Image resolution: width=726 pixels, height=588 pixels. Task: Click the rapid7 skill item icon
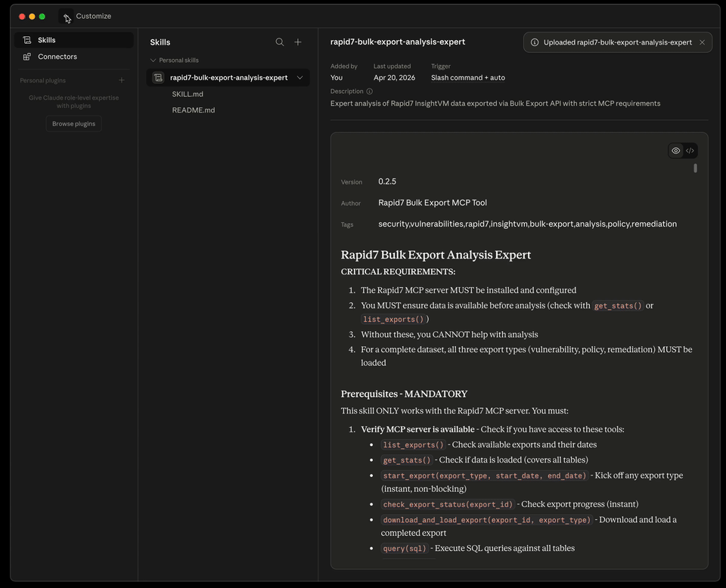coord(158,77)
